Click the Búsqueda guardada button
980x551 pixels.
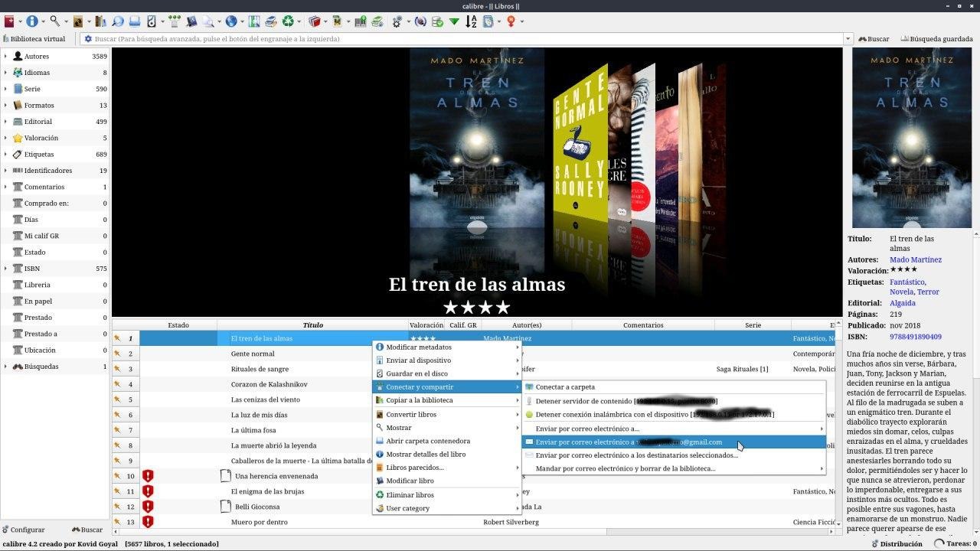coord(937,39)
